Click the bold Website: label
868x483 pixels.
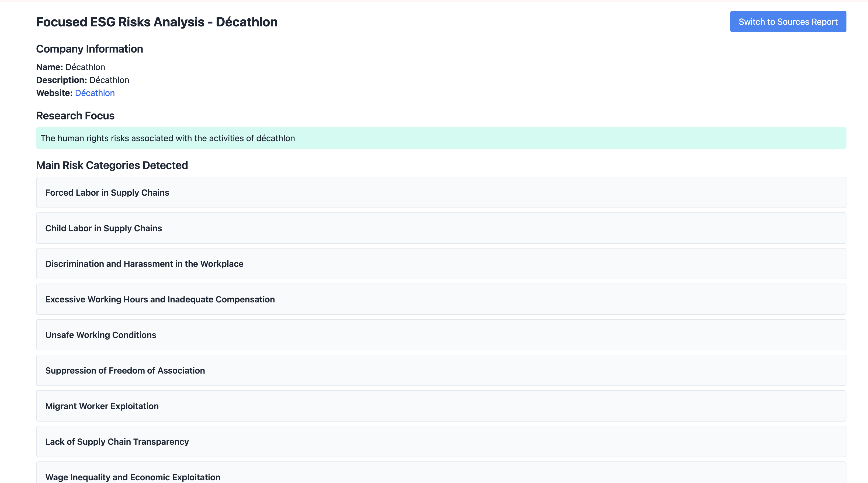tap(54, 93)
